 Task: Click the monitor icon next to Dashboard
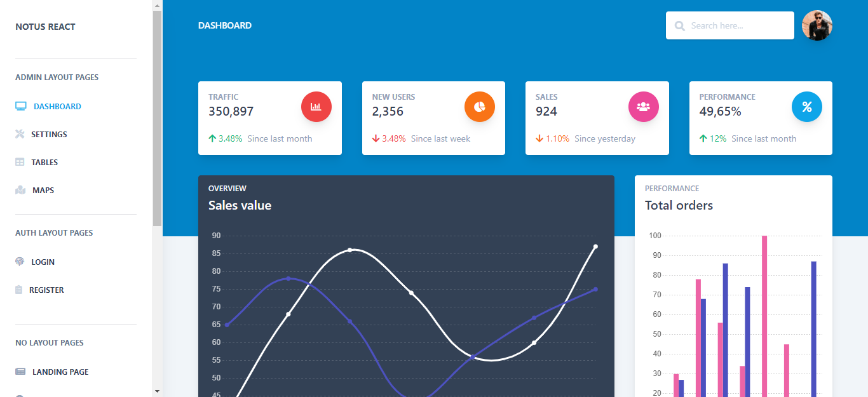(21, 106)
